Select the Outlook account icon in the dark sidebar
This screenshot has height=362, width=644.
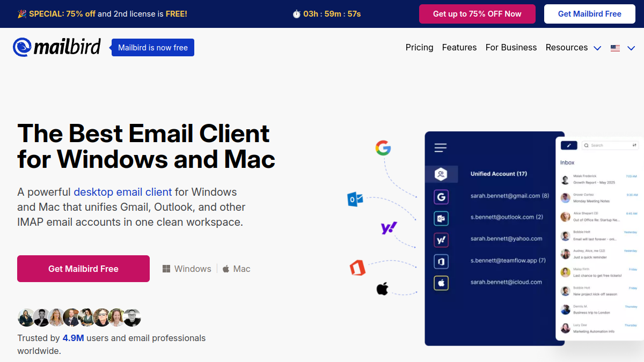tap(441, 218)
